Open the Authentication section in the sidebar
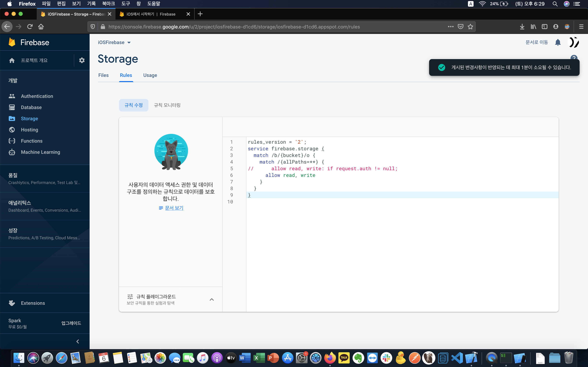The width and height of the screenshot is (588, 367). point(37,96)
